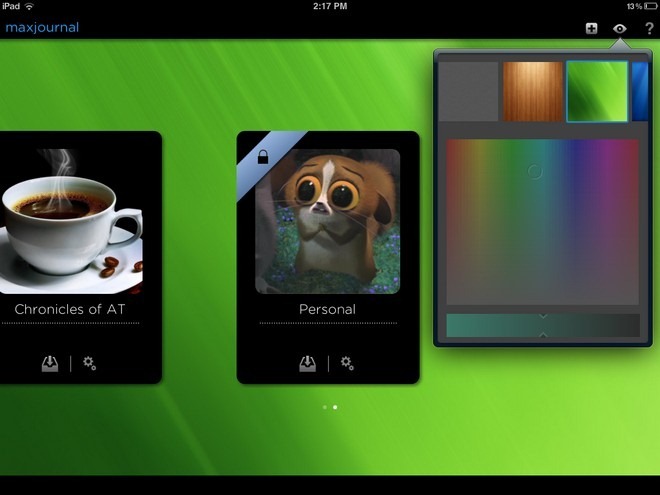Viewport: 660px width, 495px height.
Task: Tap the Wi-Fi icon in status bar
Action: (x=29, y=6)
